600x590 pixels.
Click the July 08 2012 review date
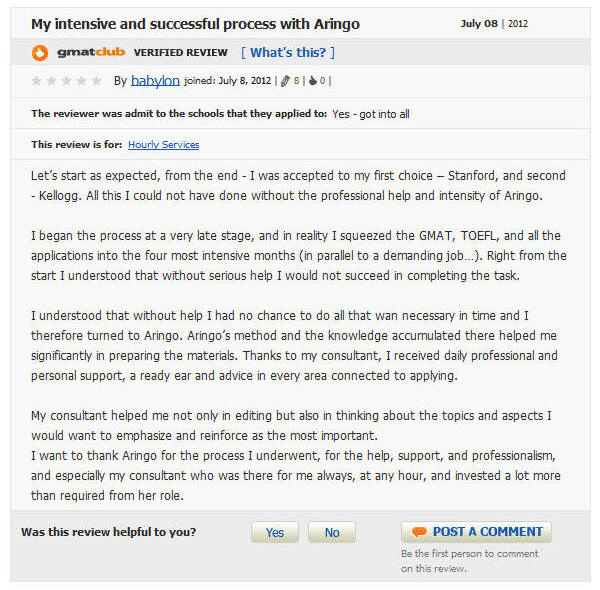point(494,24)
